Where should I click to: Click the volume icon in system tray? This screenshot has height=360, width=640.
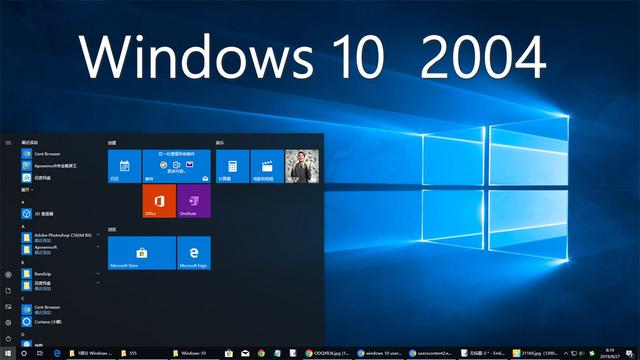(x=582, y=353)
